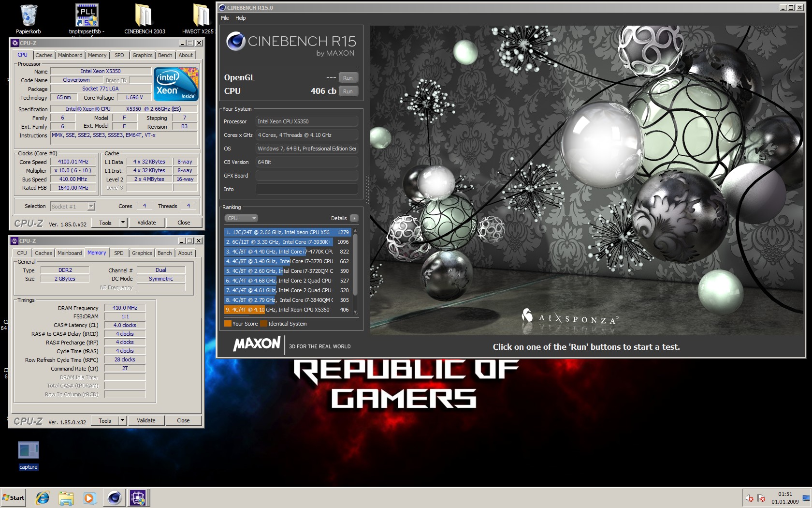Select ranking row 2 Core i7-3930K

pos(288,242)
